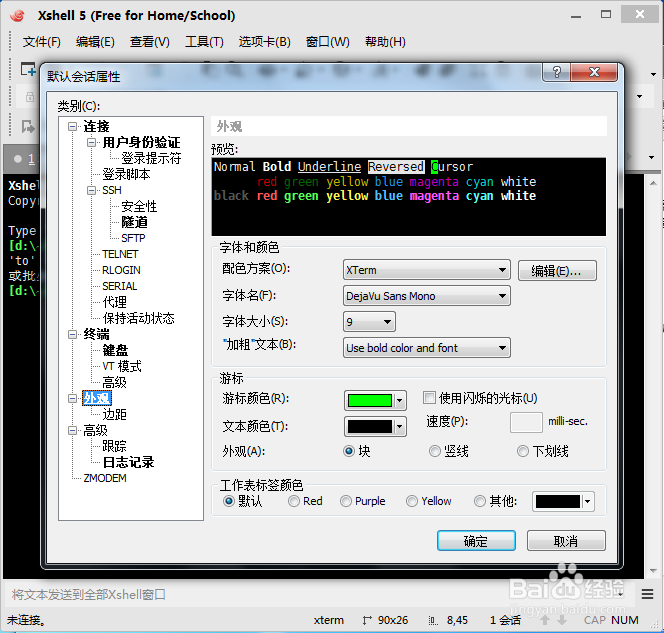Open the DejaVu Sans Mono font dropdown
This screenshot has width=664, height=633.
(426, 296)
